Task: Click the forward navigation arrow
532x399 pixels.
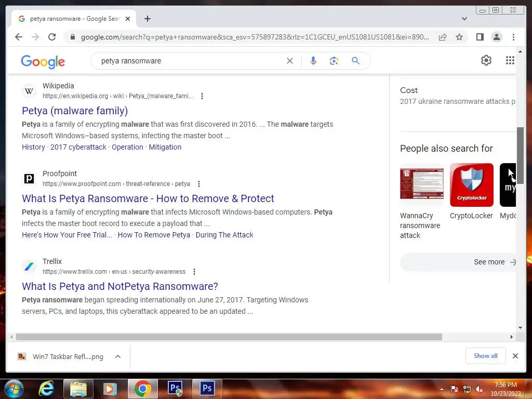Action: (35, 37)
